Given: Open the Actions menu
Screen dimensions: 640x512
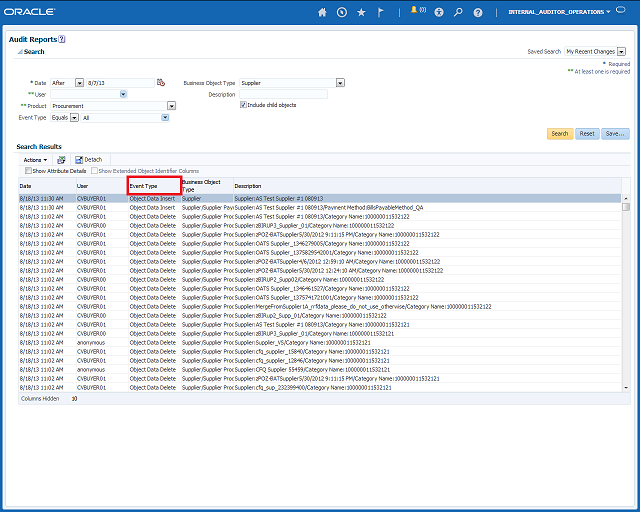Looking at the screenshot, I should point(35,160).
